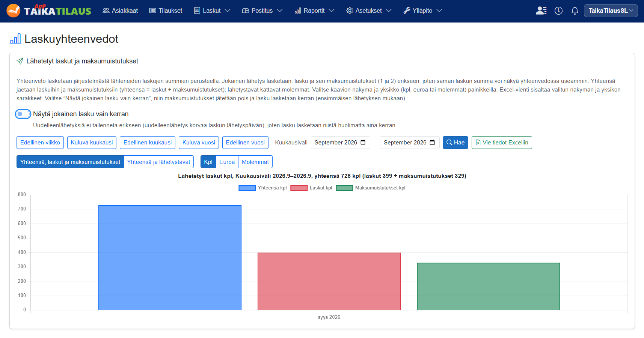This screenshot has height=338, width=644.
Task: Toggle Yhteensä kpl legend visibility
Action: pyautogui.click(x=263, y=188)
